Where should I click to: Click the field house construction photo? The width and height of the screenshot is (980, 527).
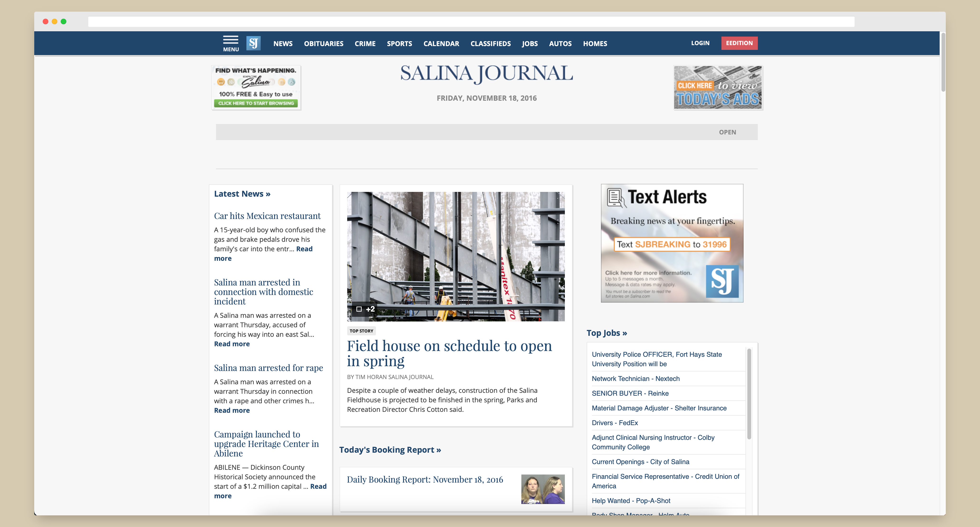(456, 257)
